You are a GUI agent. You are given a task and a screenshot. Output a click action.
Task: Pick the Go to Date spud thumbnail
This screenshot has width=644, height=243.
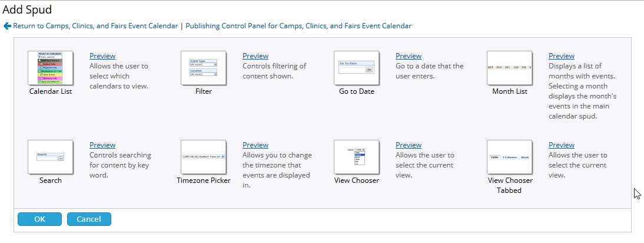pyautogui.click(x=357, y=68)
